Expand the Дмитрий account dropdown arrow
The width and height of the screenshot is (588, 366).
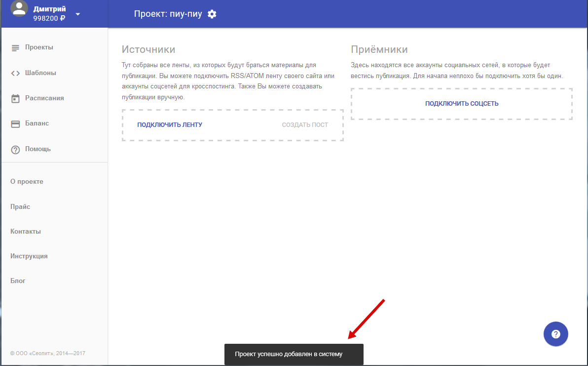[x=77, y=14]
